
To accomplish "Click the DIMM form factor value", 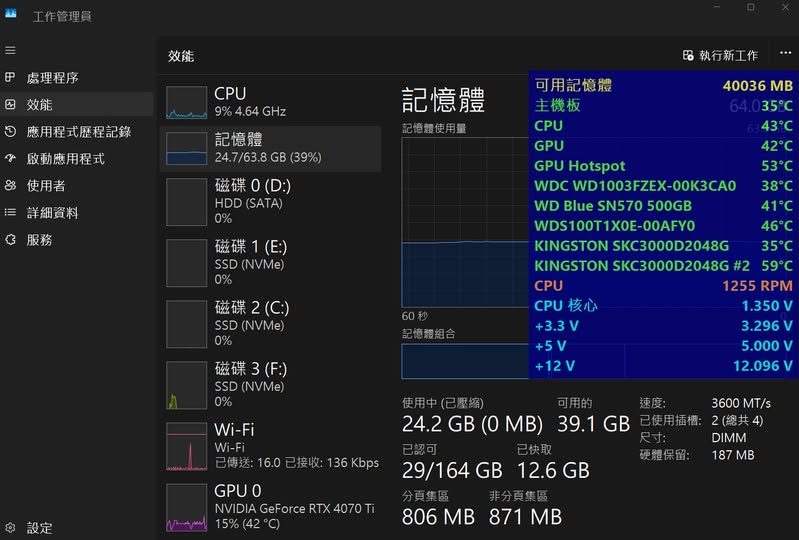I will tap(729, 438).
